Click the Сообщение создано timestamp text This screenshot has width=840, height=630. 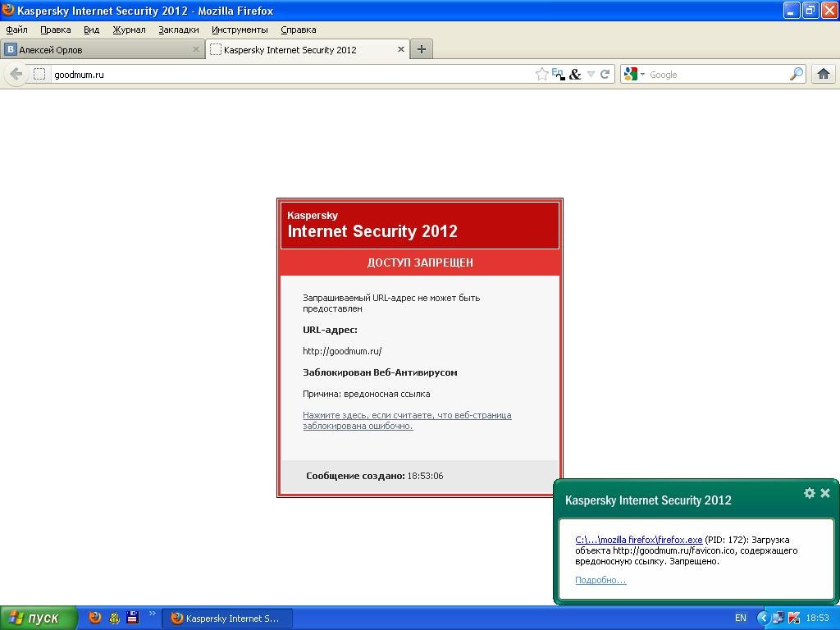pyautogui.click(x=374, y=476)
